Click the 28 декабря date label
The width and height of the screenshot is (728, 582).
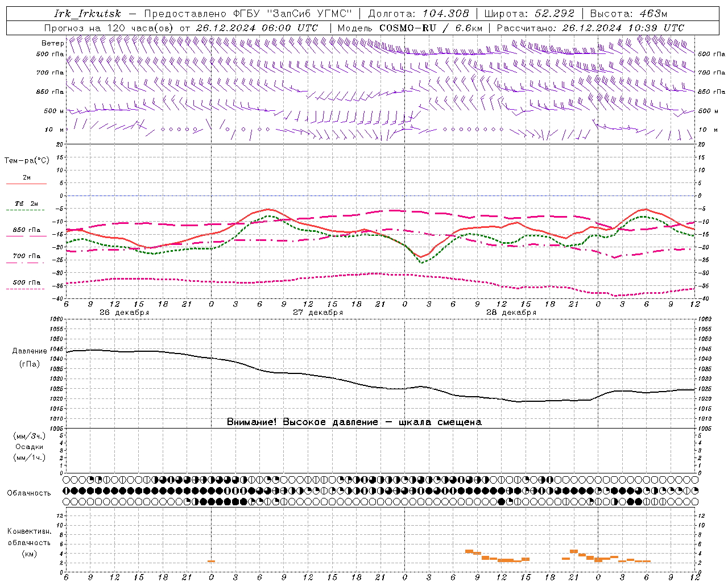click(x=511, y=313)
